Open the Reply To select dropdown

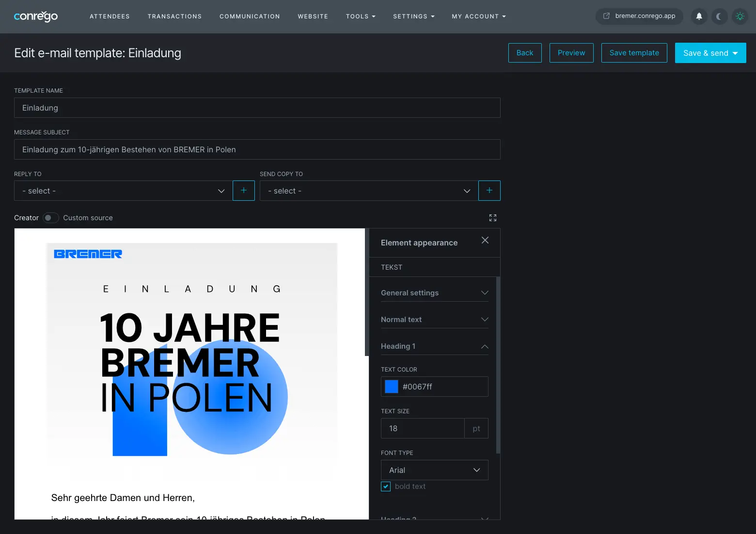coord(123,191)
